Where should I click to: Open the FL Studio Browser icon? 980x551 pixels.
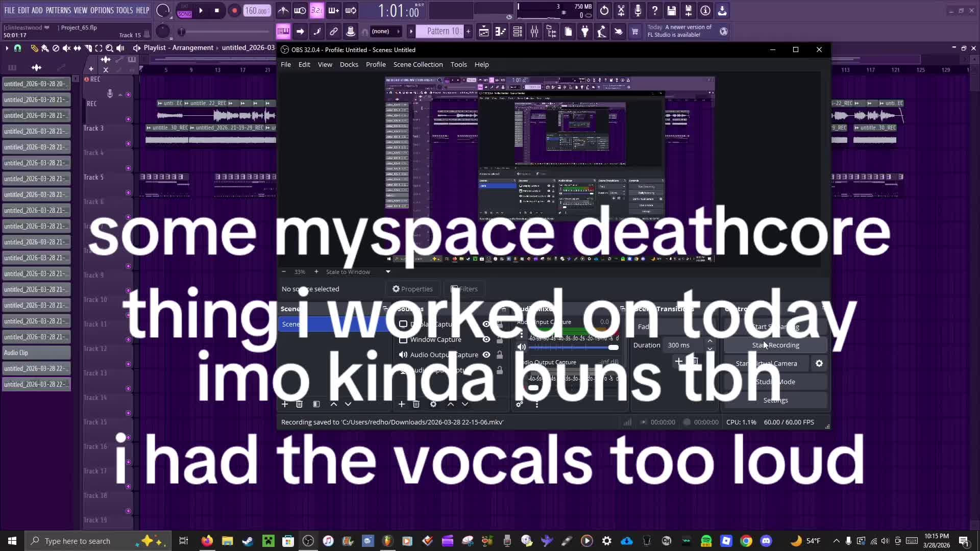tap(551, 32)
